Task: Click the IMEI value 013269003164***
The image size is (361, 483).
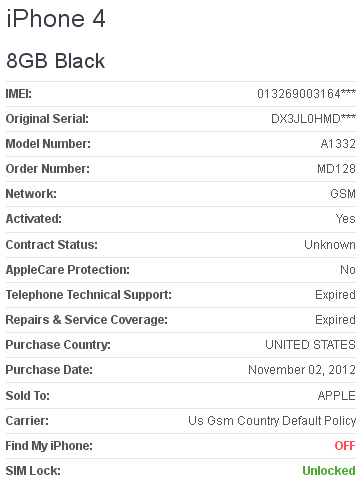Action: tap(306, 94)
